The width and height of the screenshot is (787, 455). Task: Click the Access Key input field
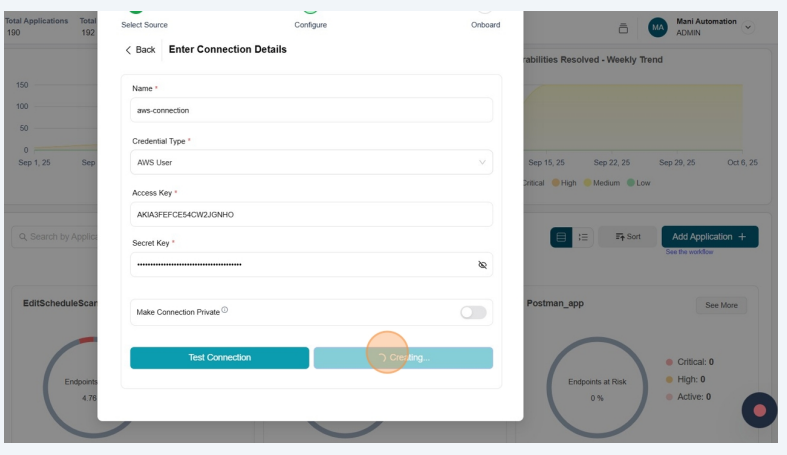coord(311,214)
